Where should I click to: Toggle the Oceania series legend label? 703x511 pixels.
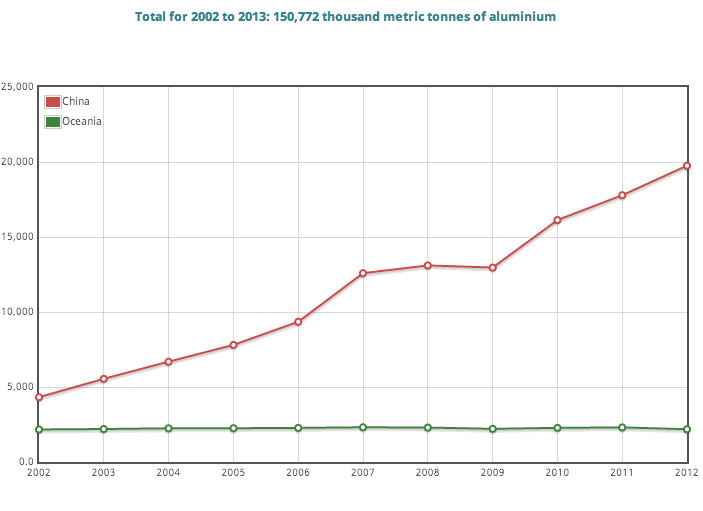82,121
